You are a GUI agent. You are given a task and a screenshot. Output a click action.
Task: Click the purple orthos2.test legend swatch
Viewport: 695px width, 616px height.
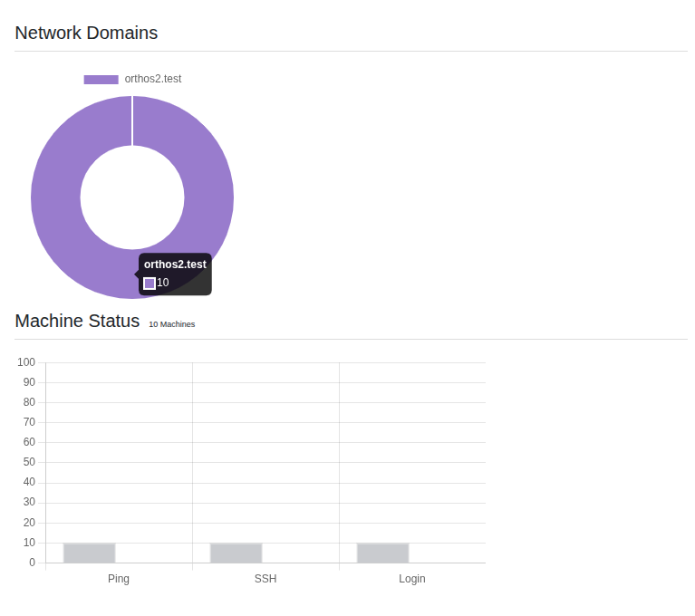101,80
